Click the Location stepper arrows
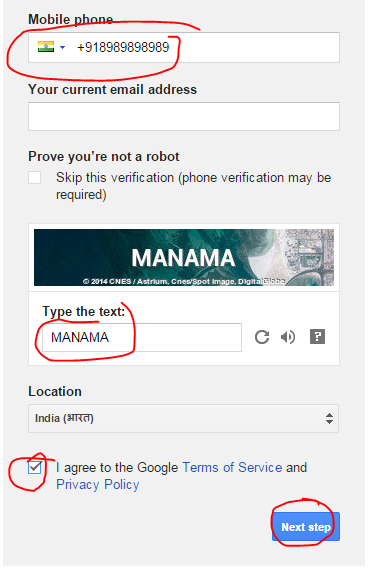Image resolution: width=382 pixels, height=572 pixels. click(x=329, y=418)
